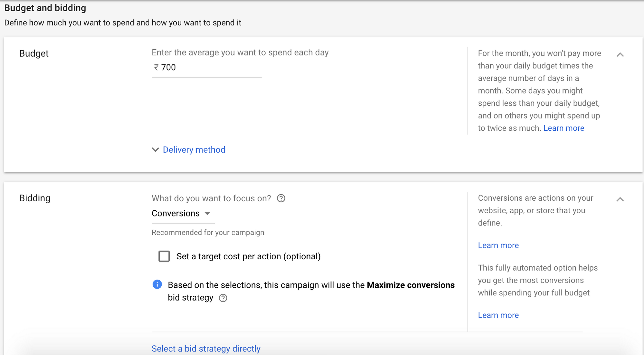Screen dimensions: 644x355
Task: Open Learn more under the fully automated note
Action: click(498, 315)
